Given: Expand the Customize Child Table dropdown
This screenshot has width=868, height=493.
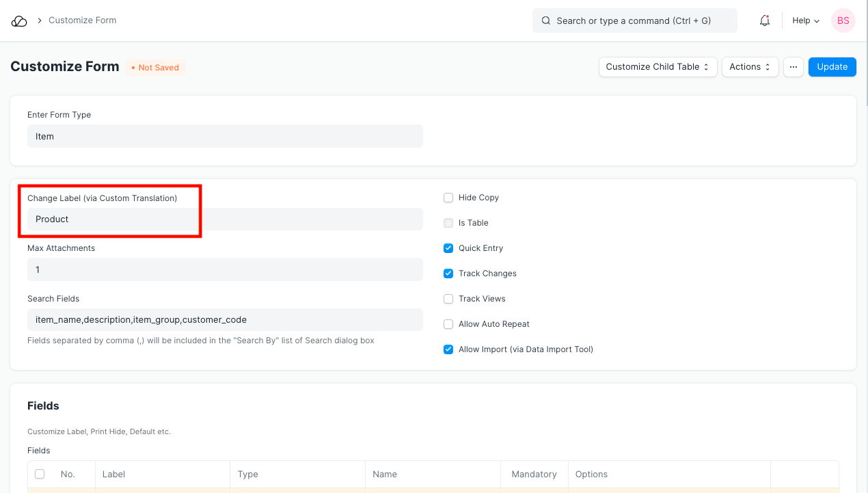Looking at the screenshot, I should coord(657,67).
